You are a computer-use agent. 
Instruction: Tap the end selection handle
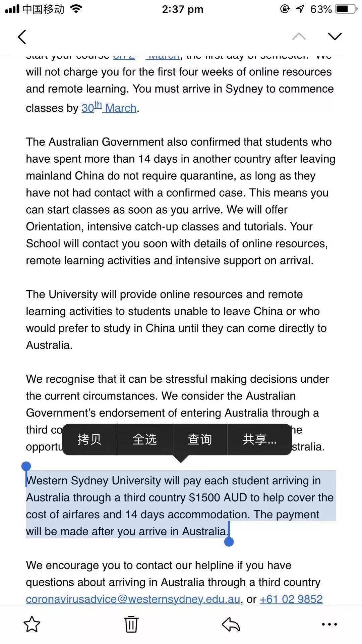click(x=229, y=541)
